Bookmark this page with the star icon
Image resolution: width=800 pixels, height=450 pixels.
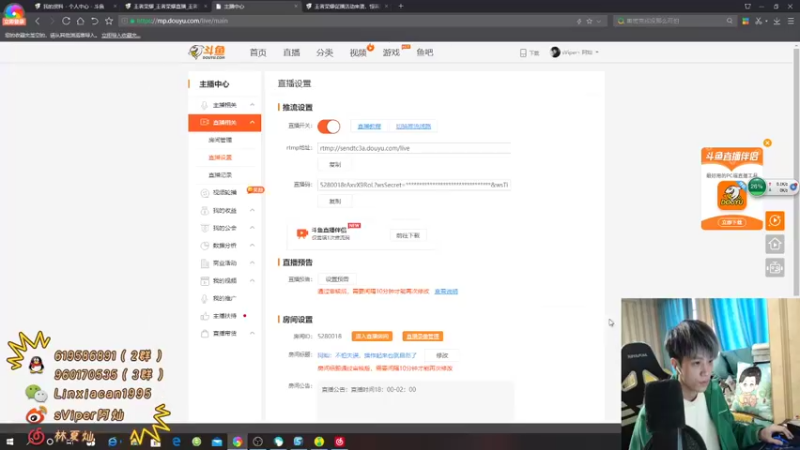109,21
